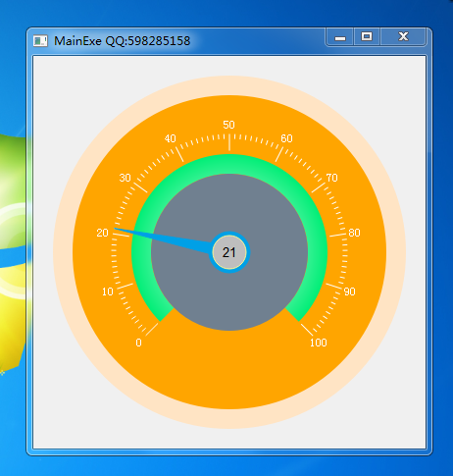
Task: Click the center hub showing value 21
Action: (x=229, y=252)
